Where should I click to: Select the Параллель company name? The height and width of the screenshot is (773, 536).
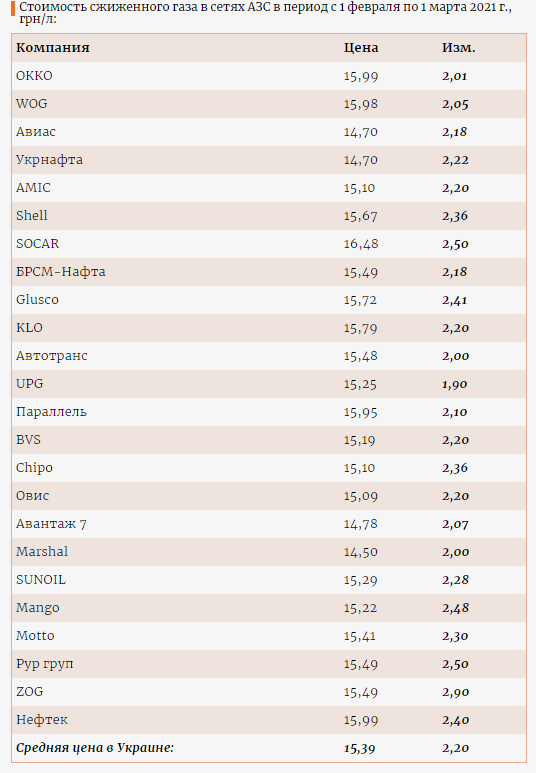(51, 412)
